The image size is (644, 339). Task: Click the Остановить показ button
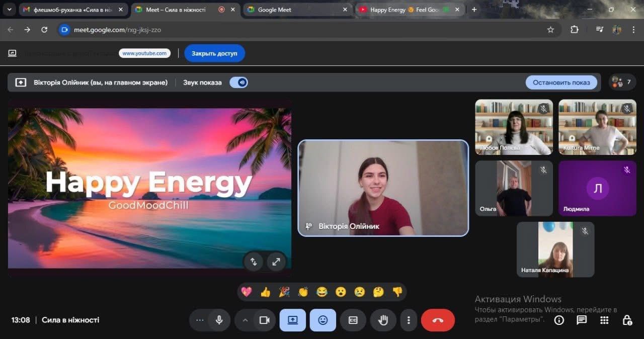click(x=561, y=82)
